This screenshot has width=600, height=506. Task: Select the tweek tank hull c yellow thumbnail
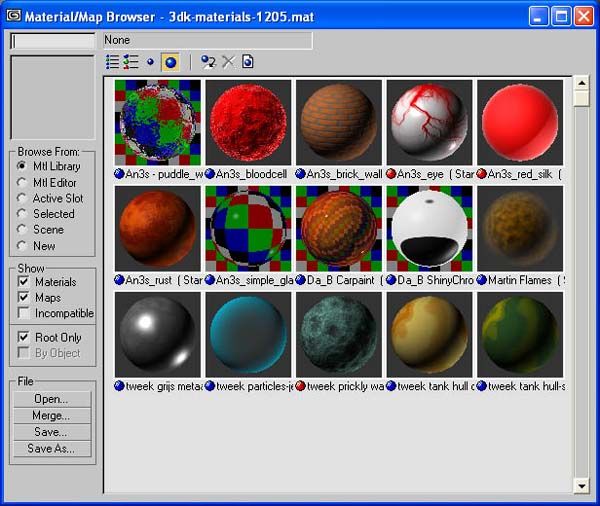click(x=430, y=335)
